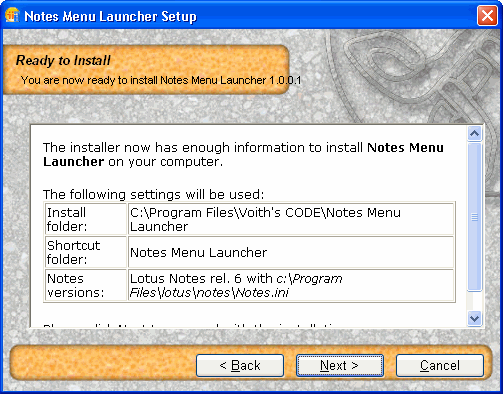Click the Next button to start installation

tap(340, 365)
